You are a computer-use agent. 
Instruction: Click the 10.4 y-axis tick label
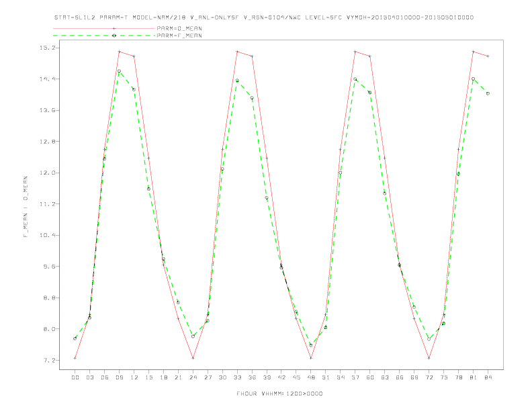(x=46, y=235)
